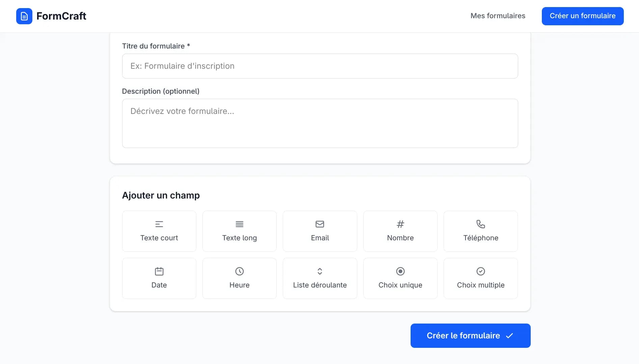This screenshot has height=364, width=639.
Task: Focus the Titre du formulaire input
Action: point(320,66)
